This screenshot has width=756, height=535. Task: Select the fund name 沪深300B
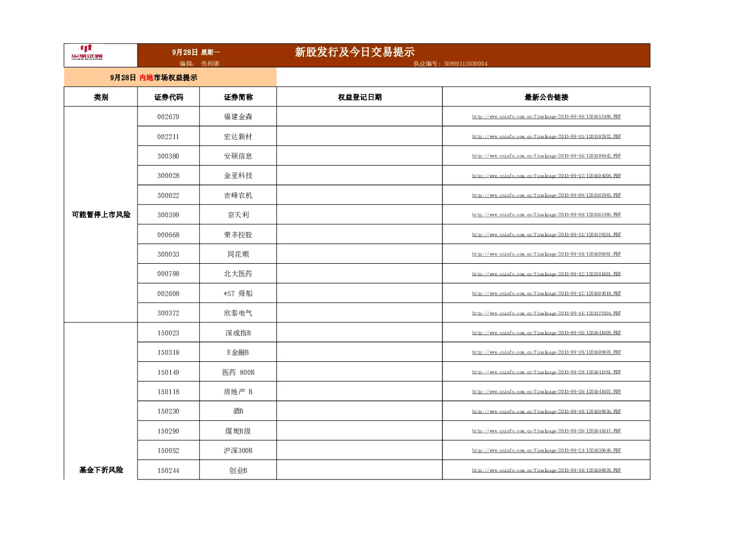click(238, 450)
